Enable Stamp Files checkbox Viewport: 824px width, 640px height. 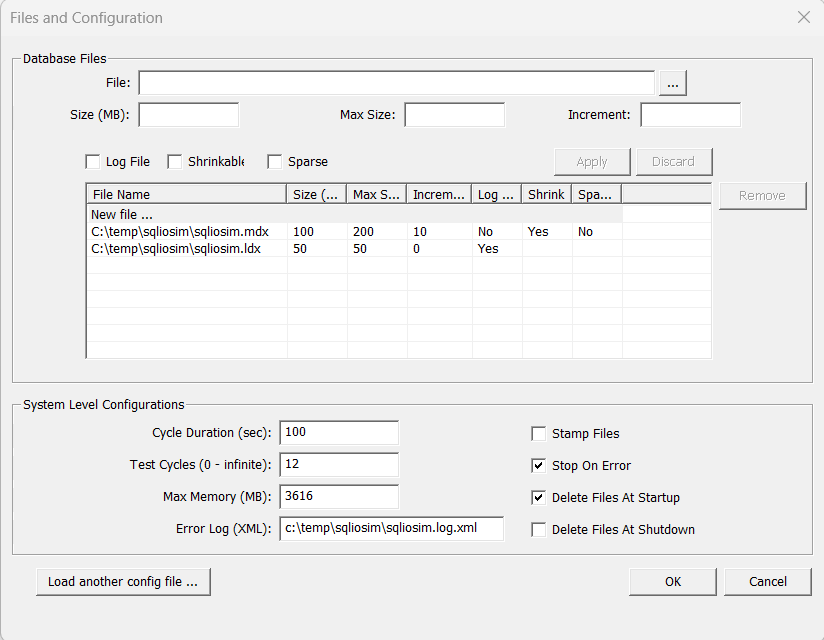tap(539, 434)
